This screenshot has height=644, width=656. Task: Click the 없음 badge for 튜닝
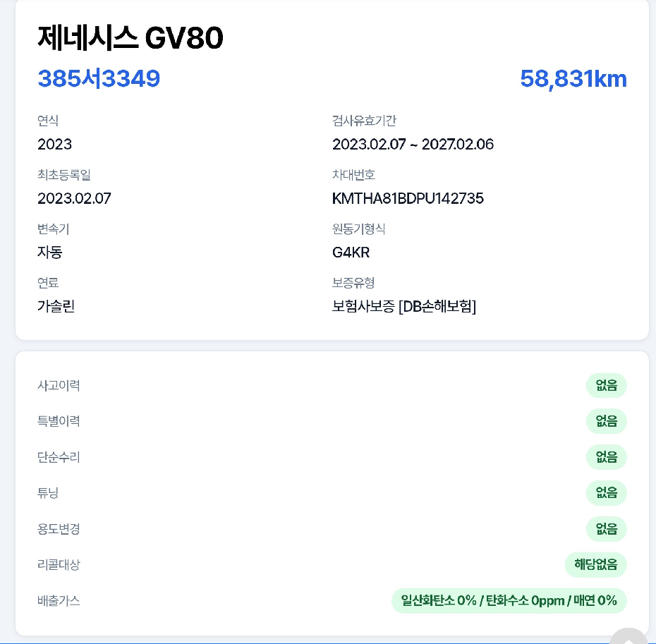606,492
